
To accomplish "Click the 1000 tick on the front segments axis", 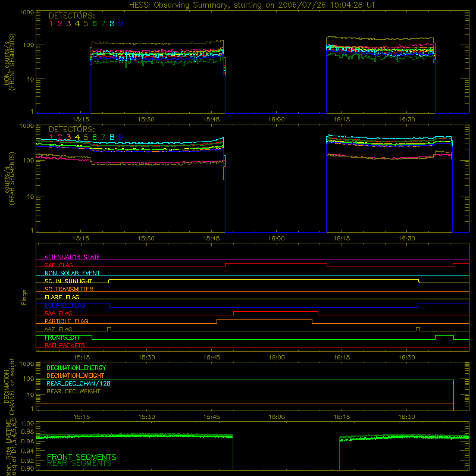I will [x=27, y=12].
